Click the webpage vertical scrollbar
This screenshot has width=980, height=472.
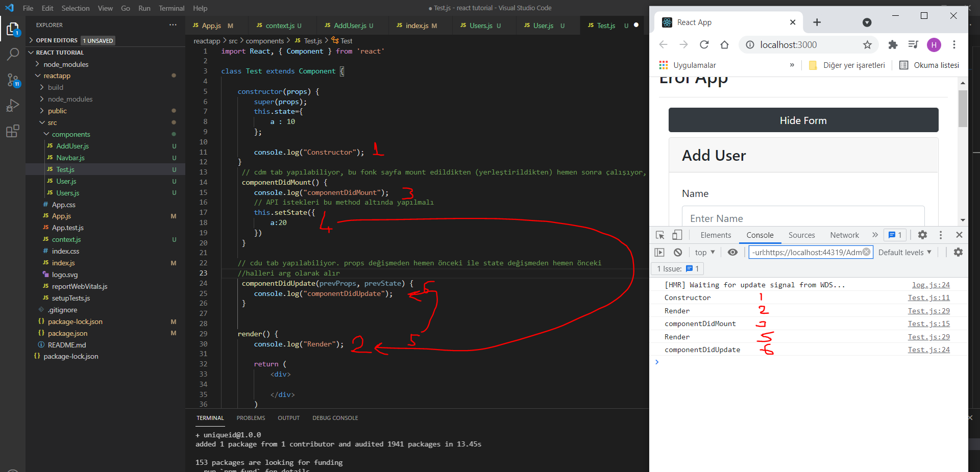[x=963, y=108]
